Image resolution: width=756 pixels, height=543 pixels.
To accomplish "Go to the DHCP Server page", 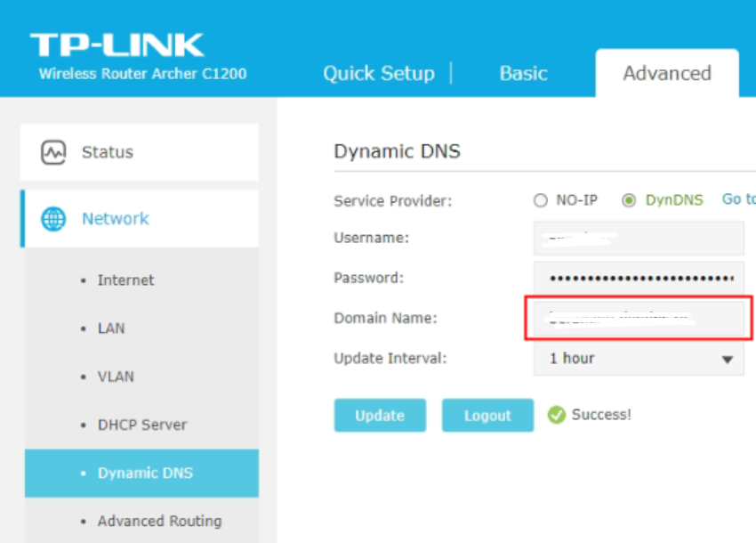I will [142, 425].
